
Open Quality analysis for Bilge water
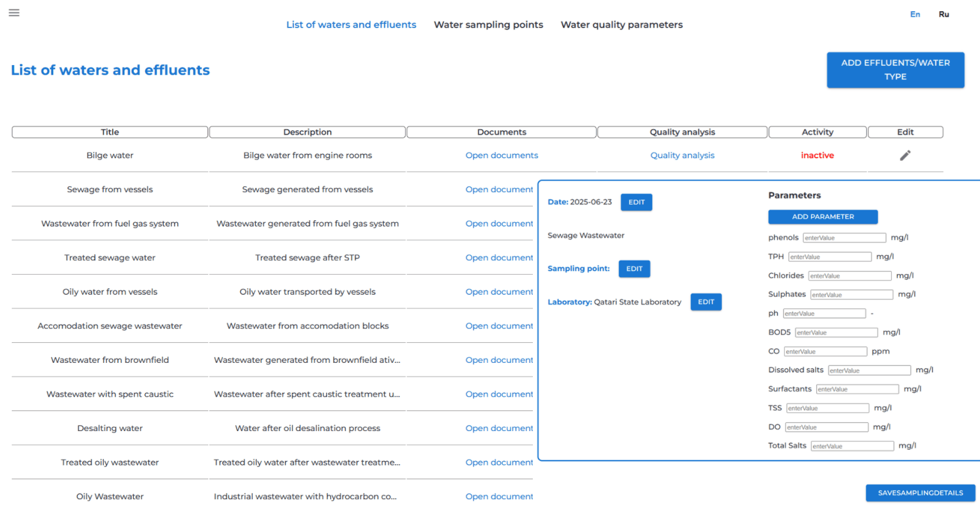(682, 155)
